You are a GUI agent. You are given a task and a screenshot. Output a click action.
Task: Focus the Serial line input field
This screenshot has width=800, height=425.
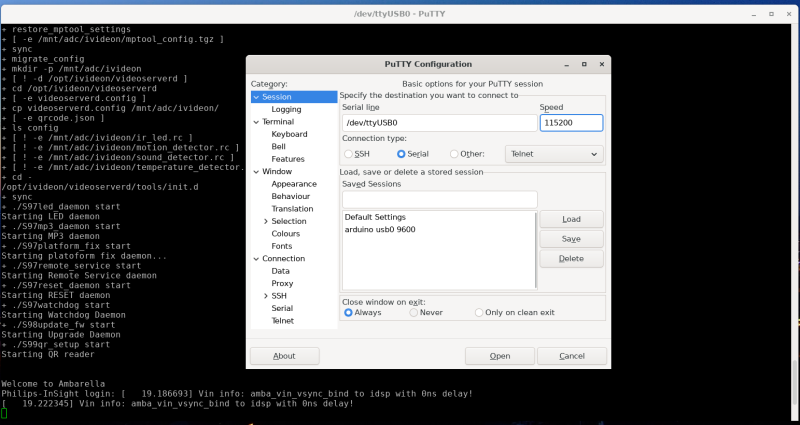(x=439, y=123)
